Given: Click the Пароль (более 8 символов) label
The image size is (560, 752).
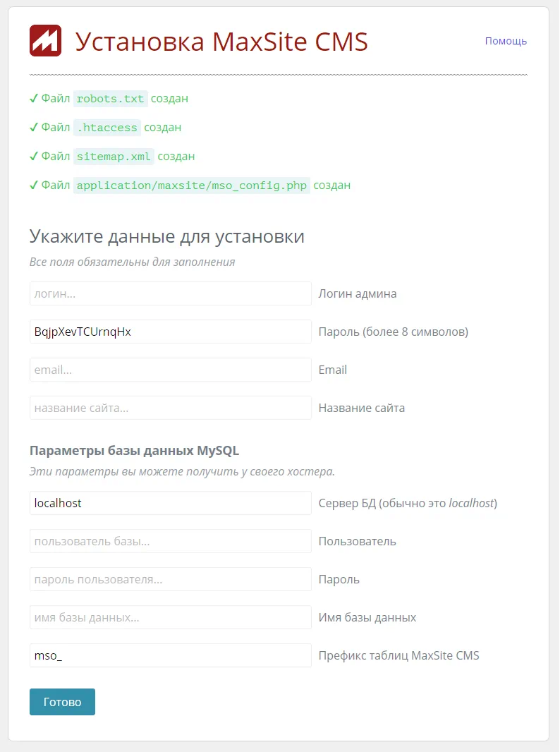Looking at the screenshot, I should coord(394,332).
